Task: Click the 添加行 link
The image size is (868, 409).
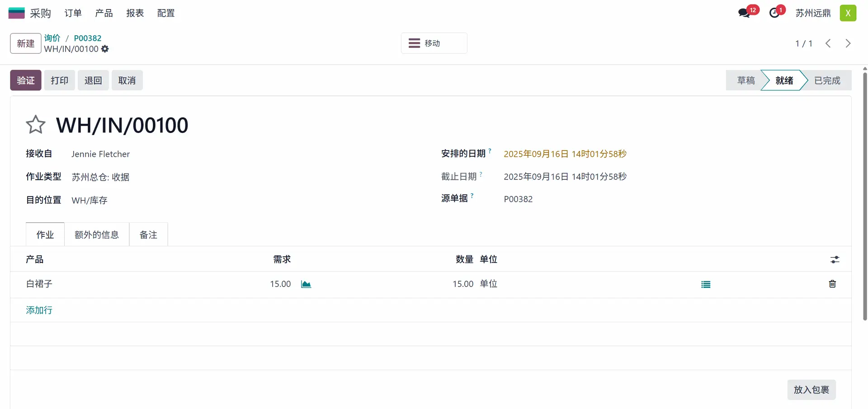Action: click(x=39, y=310)
